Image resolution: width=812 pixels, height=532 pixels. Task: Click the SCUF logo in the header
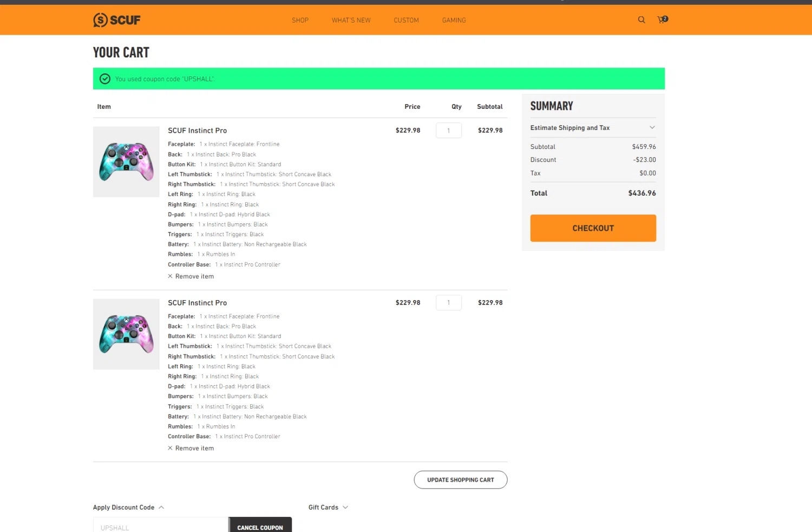coord(116,20)
